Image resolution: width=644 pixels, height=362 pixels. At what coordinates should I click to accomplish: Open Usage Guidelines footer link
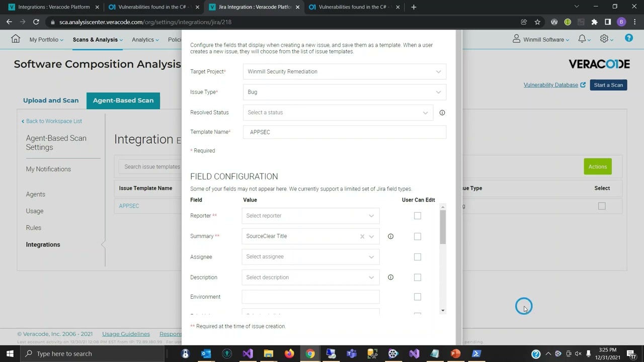click(x=126, y=334)
